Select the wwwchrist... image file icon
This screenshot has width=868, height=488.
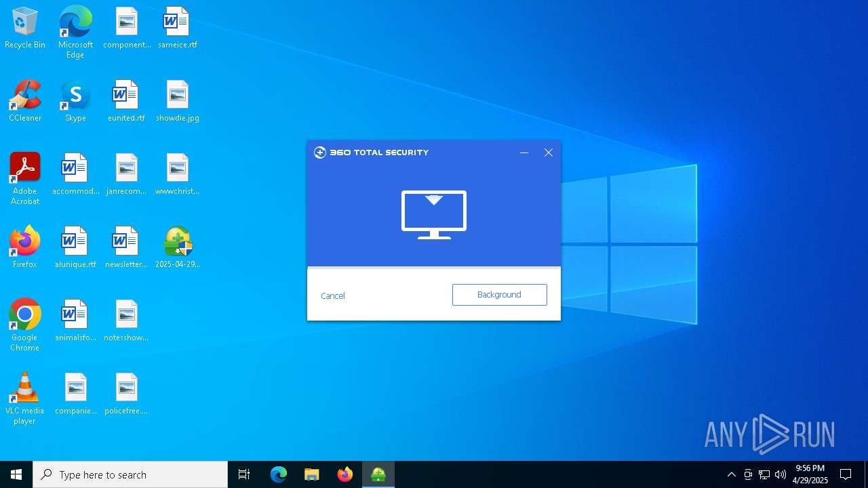tap(178, 175)
